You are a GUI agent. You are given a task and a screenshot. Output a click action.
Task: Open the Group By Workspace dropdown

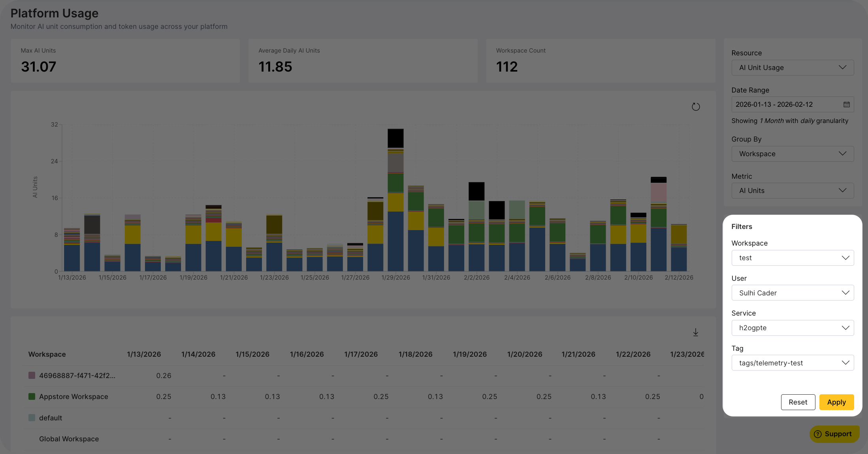point(793,154)
